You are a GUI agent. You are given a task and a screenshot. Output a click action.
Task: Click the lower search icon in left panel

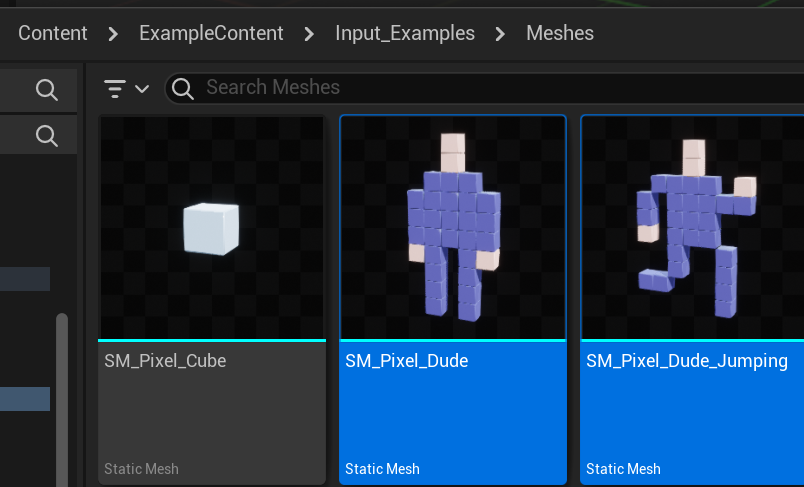point(47,136)
